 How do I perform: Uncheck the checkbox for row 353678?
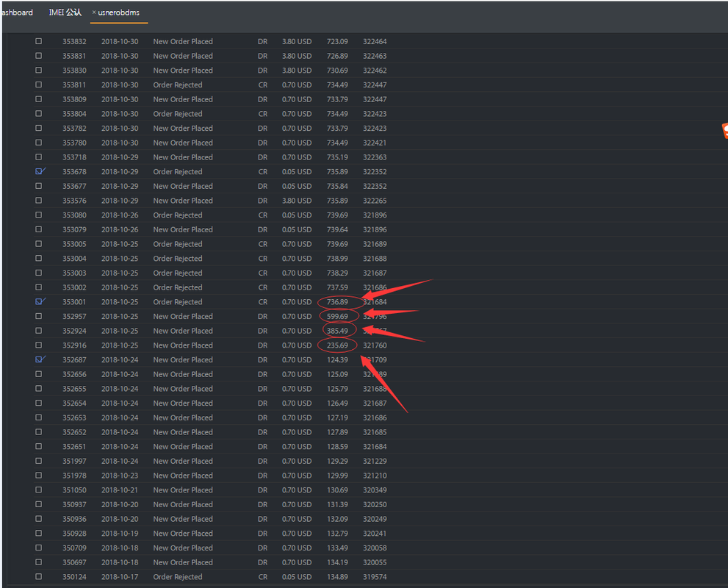pyautogui.click(x=40, y=171)
